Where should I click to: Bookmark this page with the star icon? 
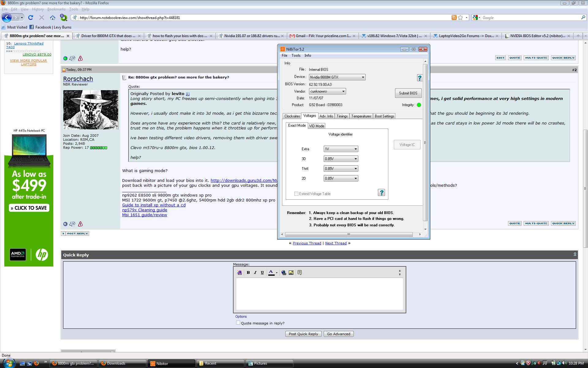click(x=460, y=17)
